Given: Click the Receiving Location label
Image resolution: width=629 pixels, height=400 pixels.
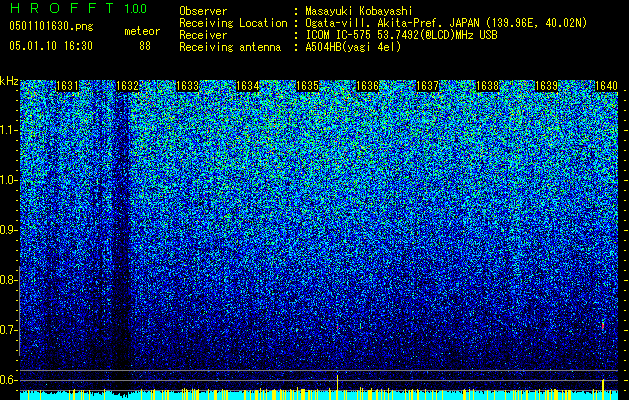Looking at the screenshot, I should click(233, 23).
